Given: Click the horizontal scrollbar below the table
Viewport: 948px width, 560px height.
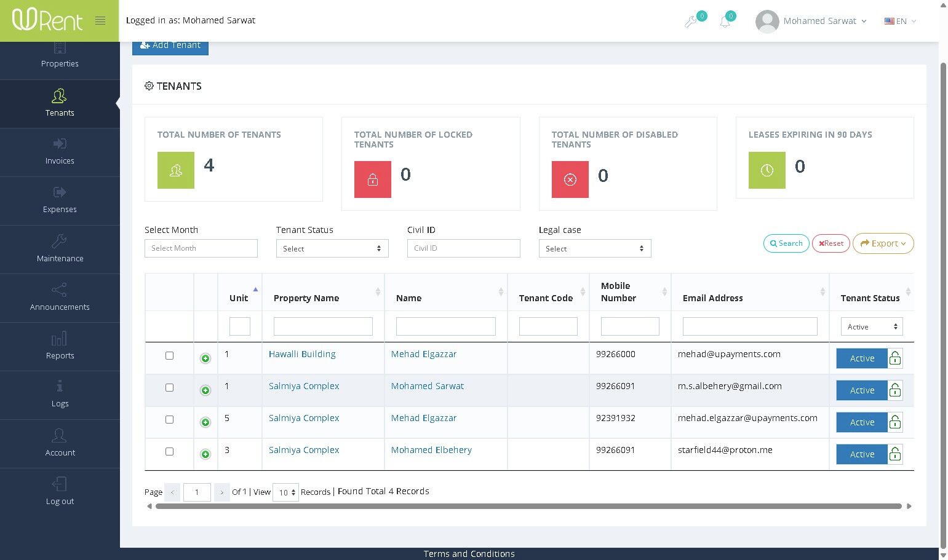Looking at the screenshot, I should pos(528,507).
